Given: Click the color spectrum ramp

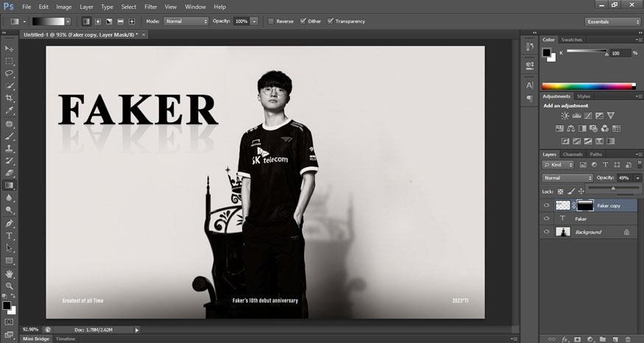Looking at the screenshot, I should [588, 86].
